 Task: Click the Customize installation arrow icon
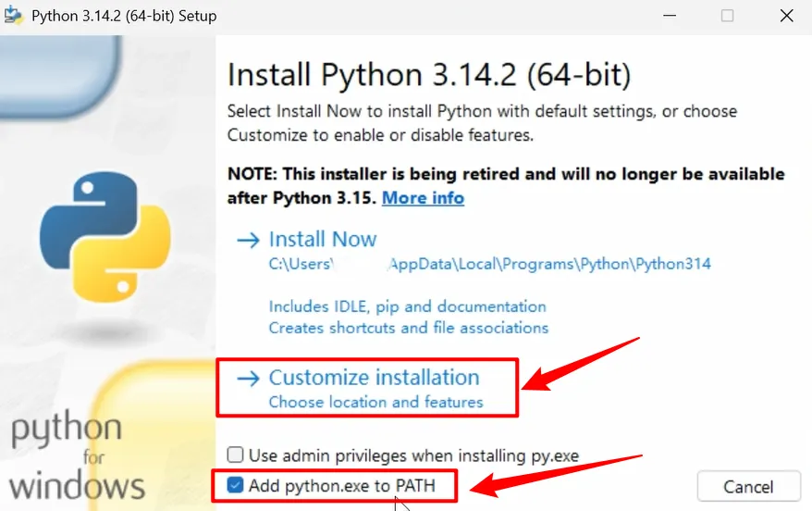(x=248, y=379)
